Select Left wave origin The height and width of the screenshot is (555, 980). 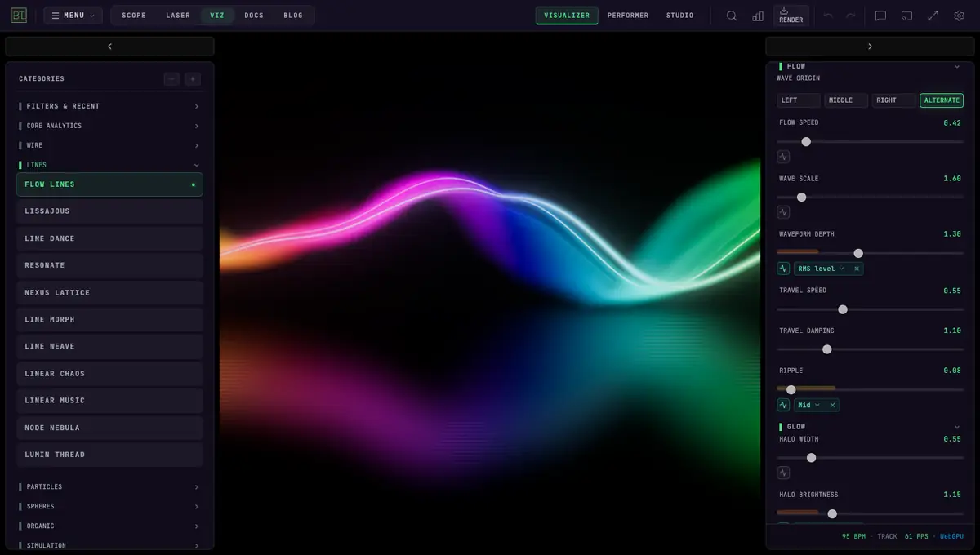pos(799,100)
